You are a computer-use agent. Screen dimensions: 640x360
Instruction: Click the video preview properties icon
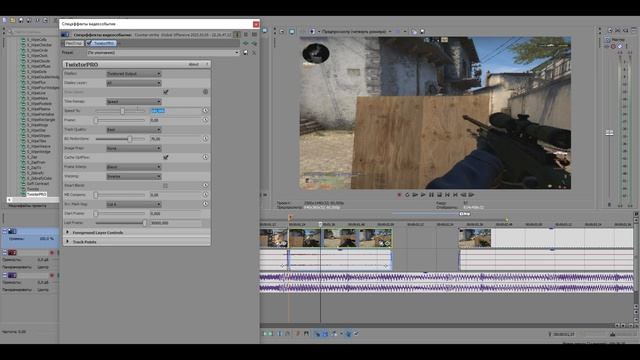pyautogui.click(x=281, y=31)
